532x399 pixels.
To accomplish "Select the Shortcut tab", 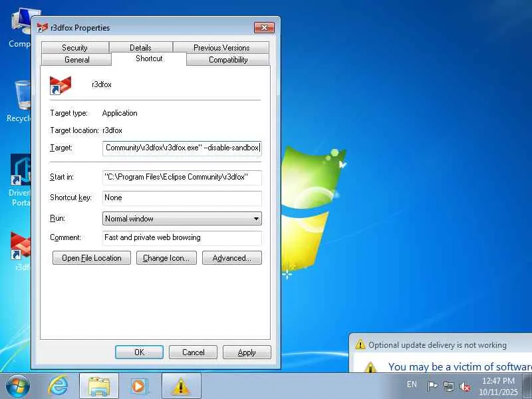I will pos(149,59).
